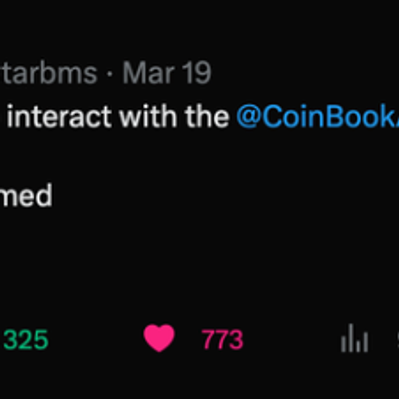Viewport: 399px width, 399px height.
Task: Click the word "interact" in the tweet
Action: [x=59, y=117]
